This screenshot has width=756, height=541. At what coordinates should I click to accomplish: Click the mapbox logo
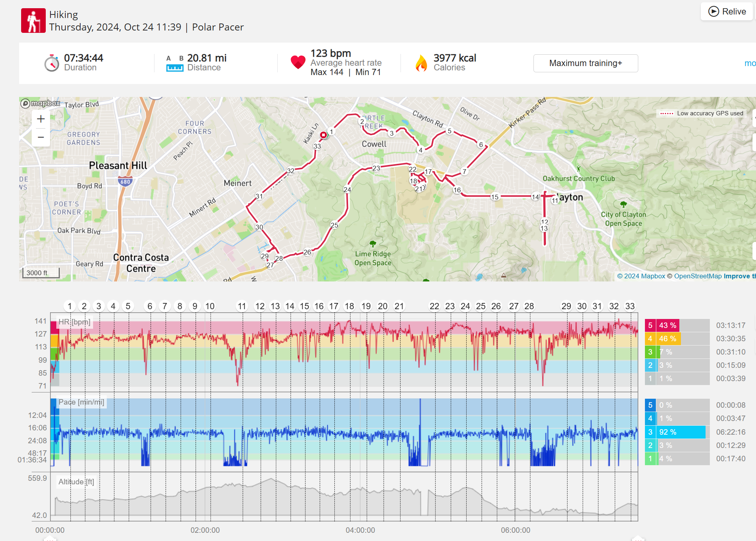41,104
